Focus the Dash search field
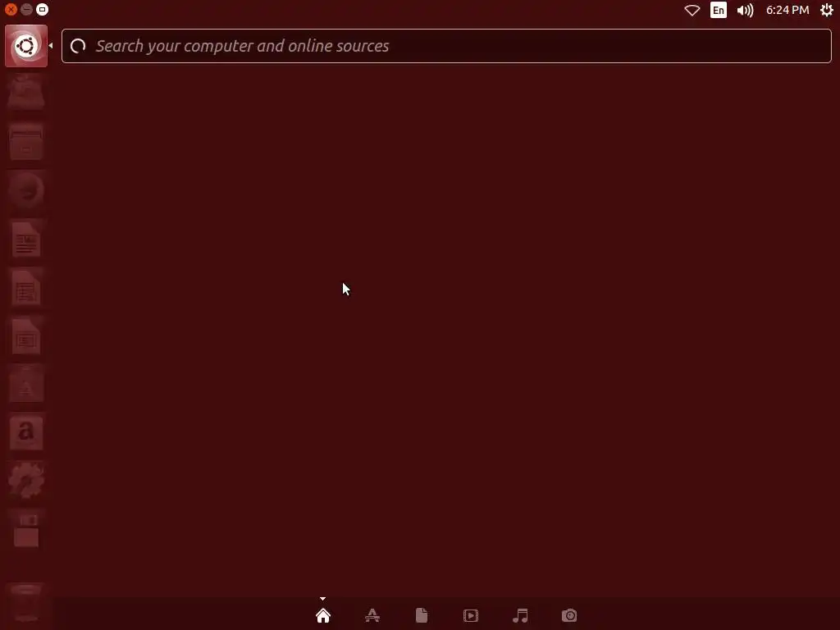Image resolution: width=840 pixels, height=630 pixels. [x=446, y=46]
